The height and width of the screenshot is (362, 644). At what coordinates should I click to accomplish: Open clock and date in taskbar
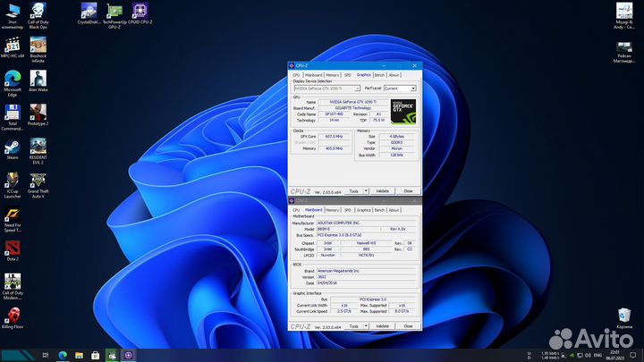click(614, 356)
